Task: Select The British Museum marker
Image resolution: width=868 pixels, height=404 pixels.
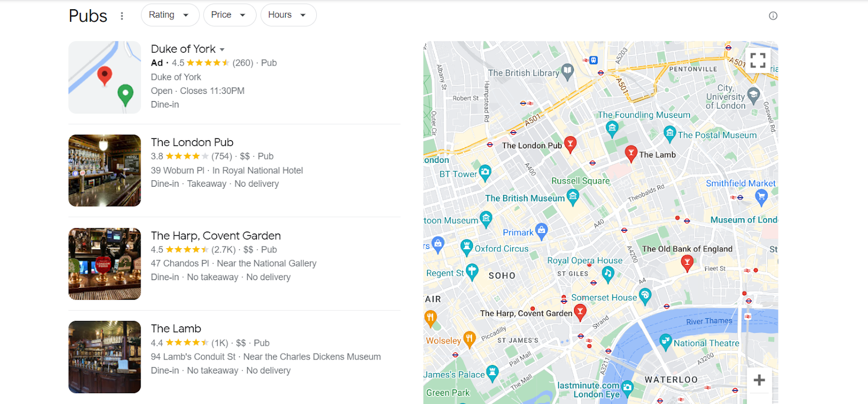Action: pyautogui.click(x=572, y=197)
